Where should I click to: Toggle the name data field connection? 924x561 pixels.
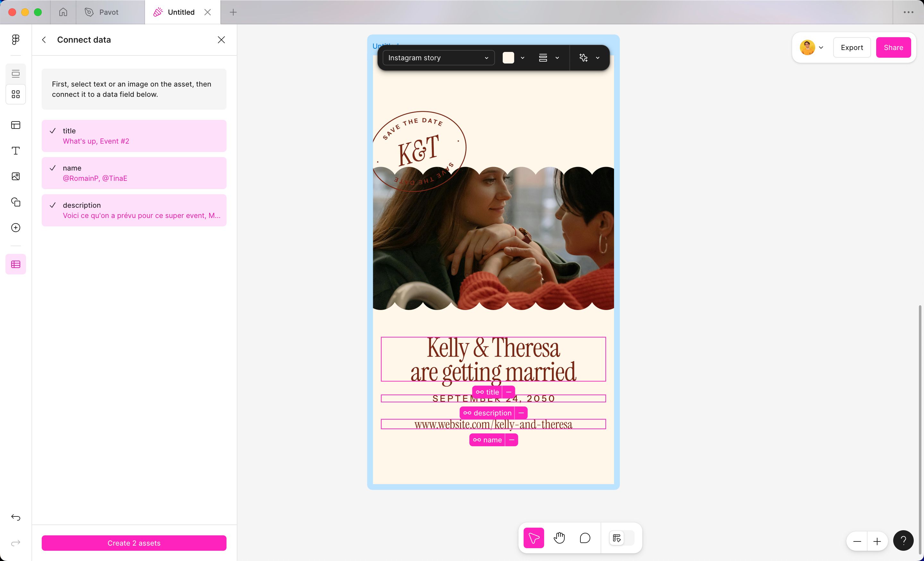coord(134,173)
